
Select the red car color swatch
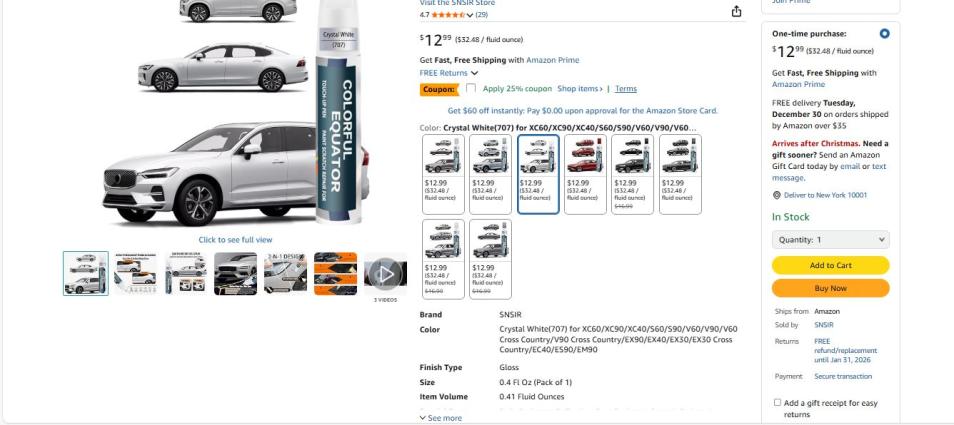(x=585, y=174)
